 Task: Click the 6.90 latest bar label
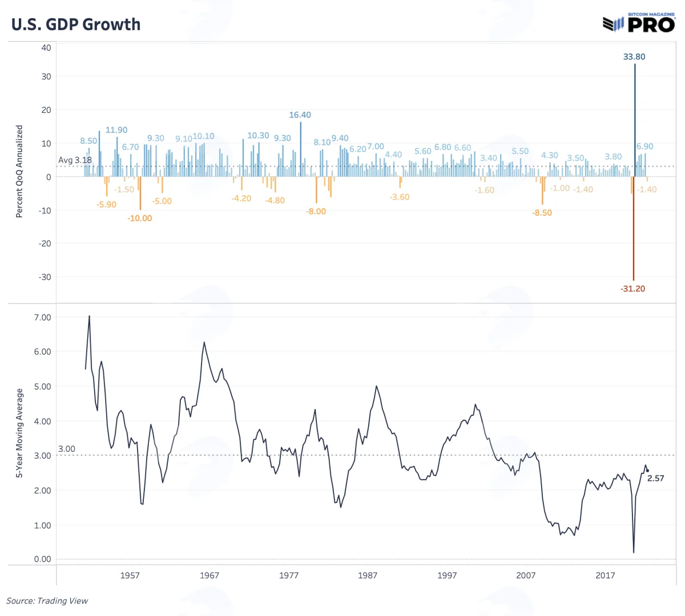tap(645, 146)
